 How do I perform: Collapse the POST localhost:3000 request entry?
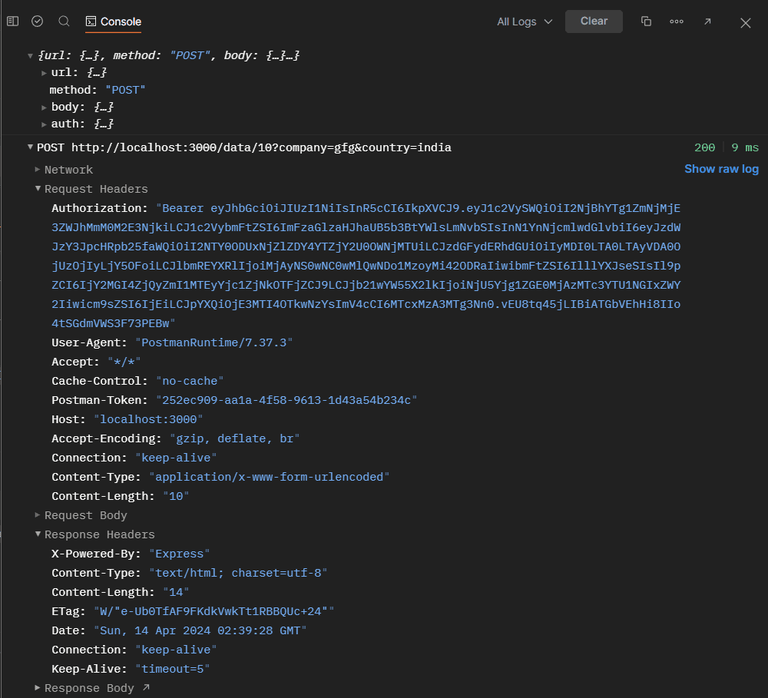tap(30, 148)
